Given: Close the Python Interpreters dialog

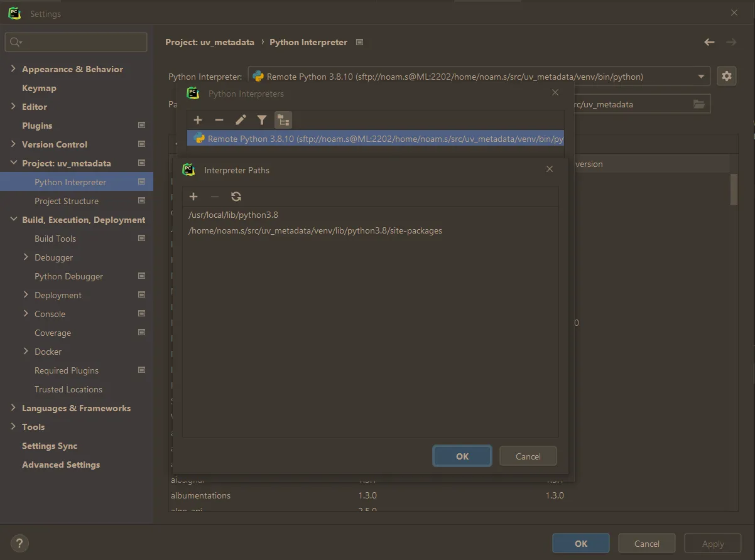Looking at the screenshot, I should coord(555,93).
